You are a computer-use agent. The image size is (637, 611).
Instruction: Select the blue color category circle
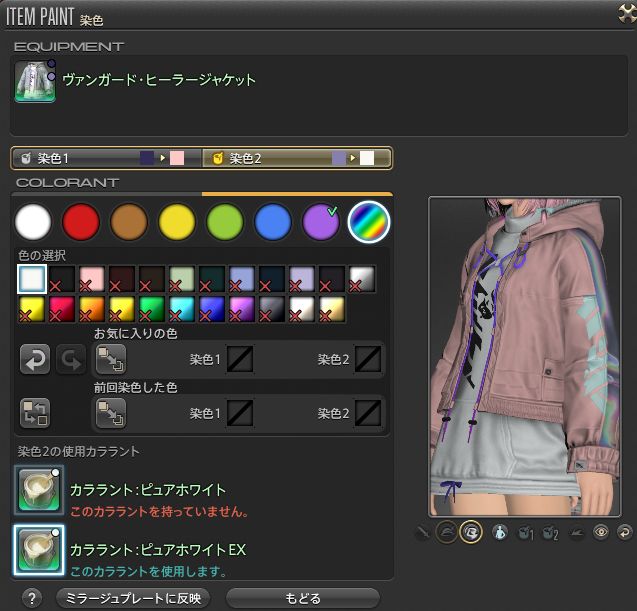(x=272, y=221)
